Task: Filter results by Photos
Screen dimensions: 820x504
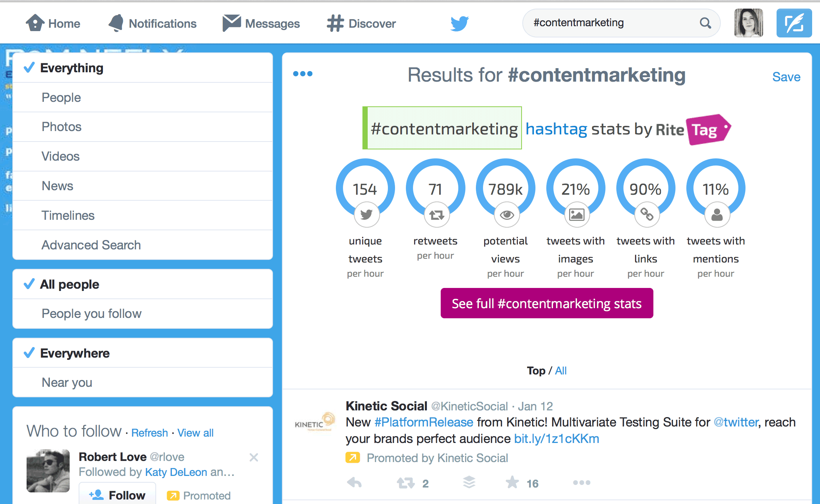Action: coord(61,127)
